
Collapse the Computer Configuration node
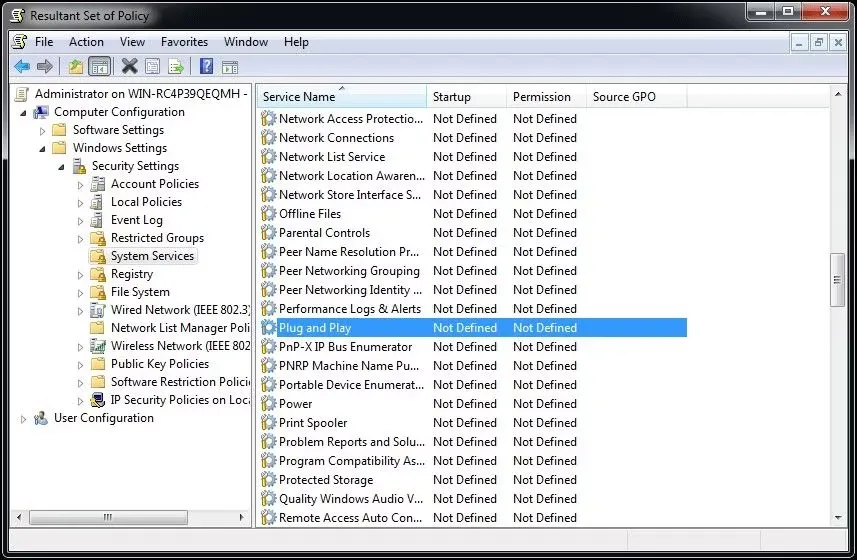pyautogui.click(x=23, y=112)
